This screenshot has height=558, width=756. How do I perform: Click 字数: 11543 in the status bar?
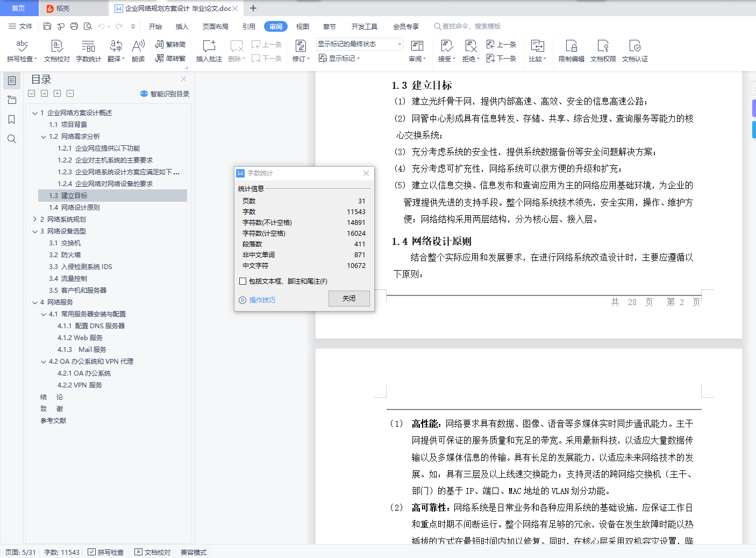point(62,552)
